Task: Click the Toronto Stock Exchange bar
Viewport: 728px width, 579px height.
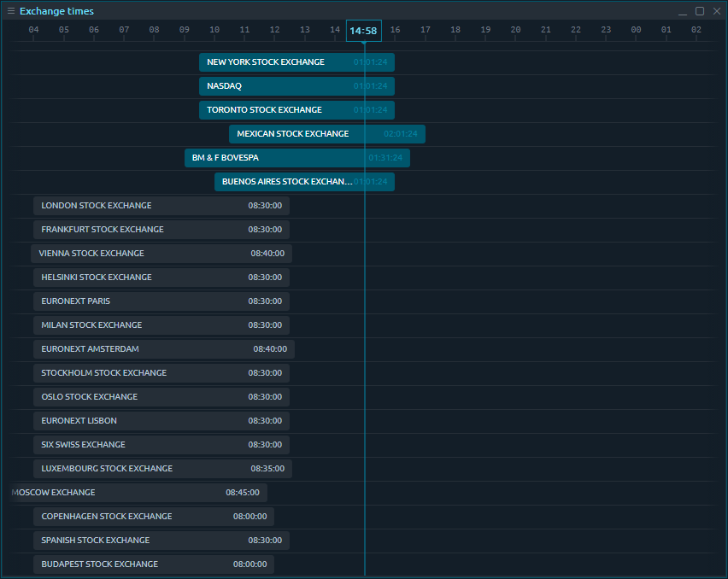Action: (x=296, y=110)
